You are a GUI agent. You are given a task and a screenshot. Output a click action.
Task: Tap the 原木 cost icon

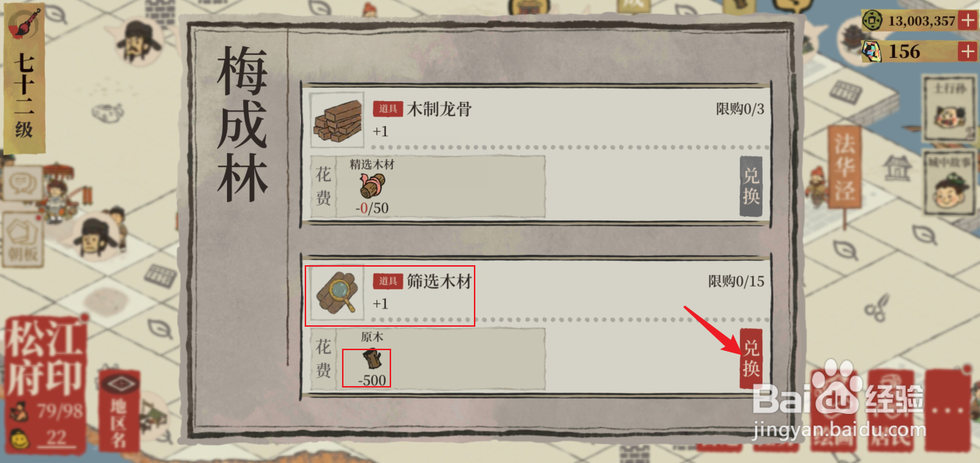point(372,360)
